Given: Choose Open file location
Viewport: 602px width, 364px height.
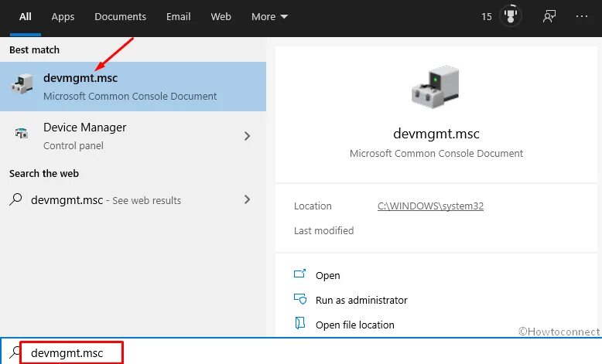Looking at the screenshot, I should [354, 325].
